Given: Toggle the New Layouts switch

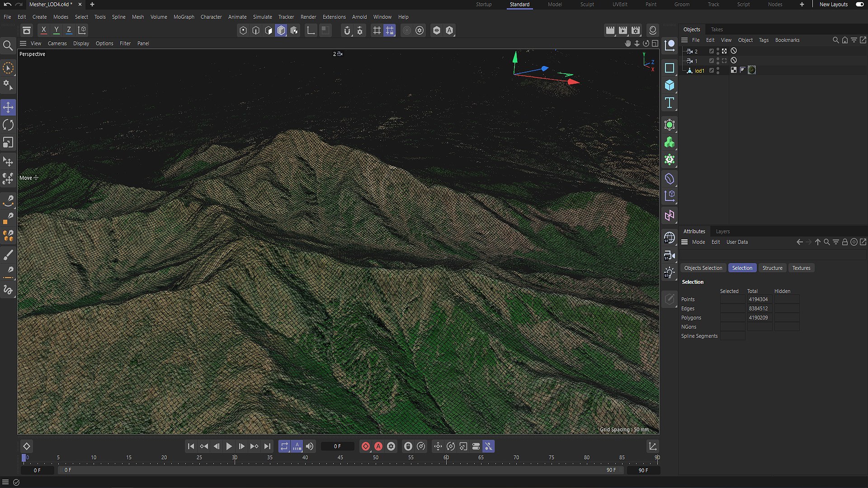Looking at the screenshot, I should click(860, 5).
